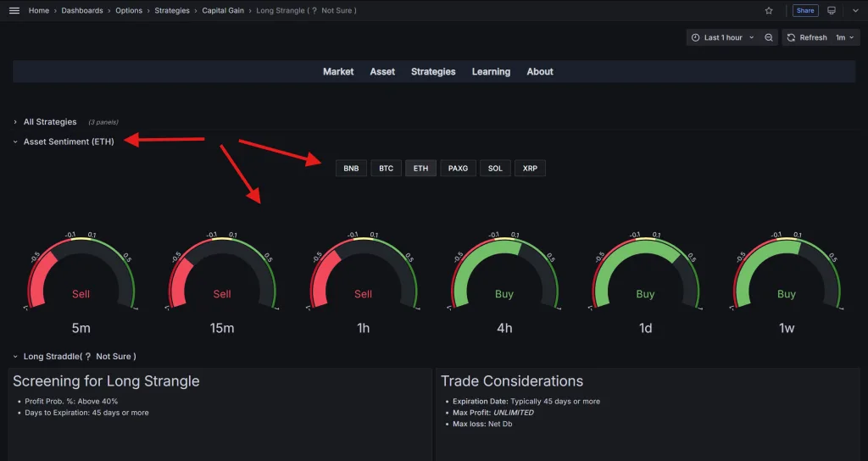
Task: Open the 1m refresh interval dropdown
Action: [845, 37]
